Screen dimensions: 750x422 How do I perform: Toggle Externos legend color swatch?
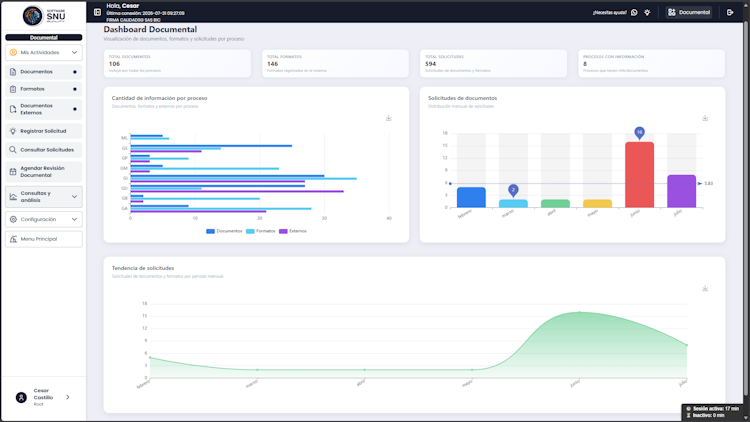[283, 231]
